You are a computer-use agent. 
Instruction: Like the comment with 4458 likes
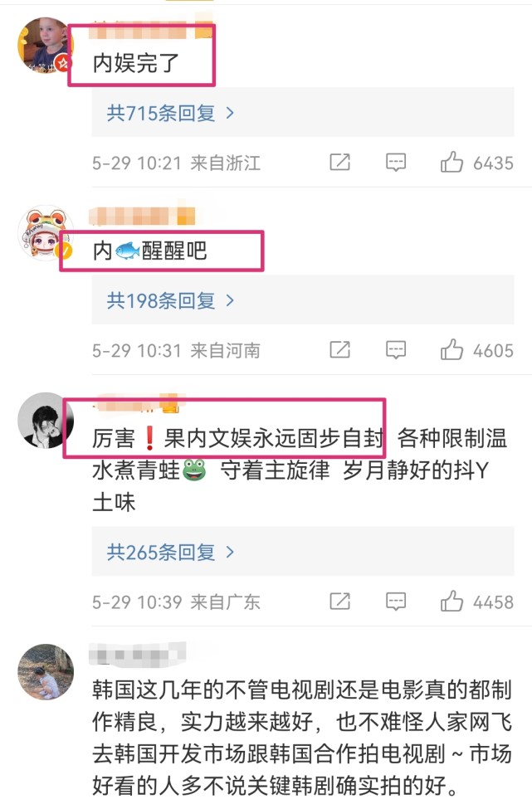pyautogui.click(x=451, y=602)
